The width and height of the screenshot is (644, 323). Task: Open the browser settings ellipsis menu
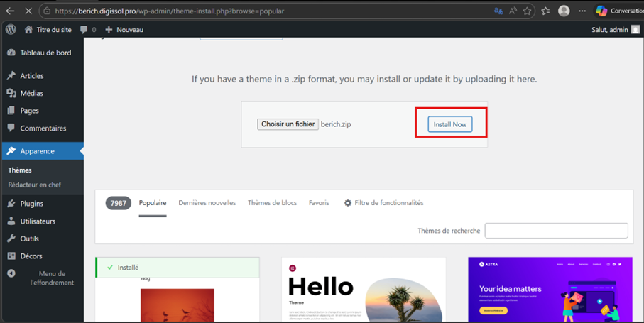pyautogui.click(x=582, y=11)
